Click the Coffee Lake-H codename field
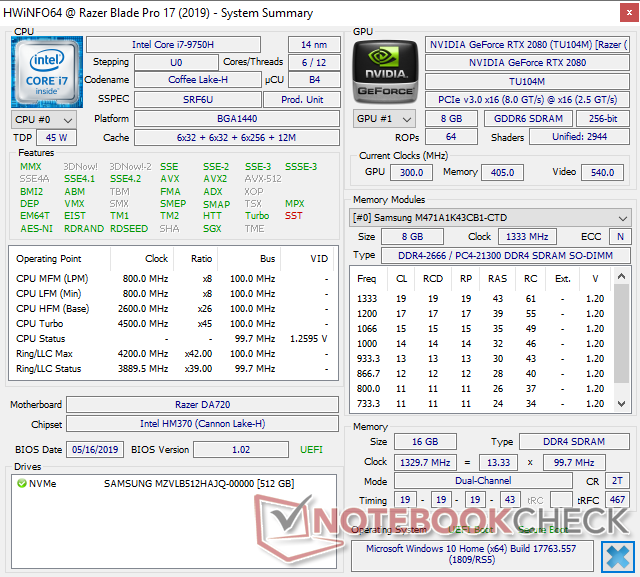 tap(198, 80)
